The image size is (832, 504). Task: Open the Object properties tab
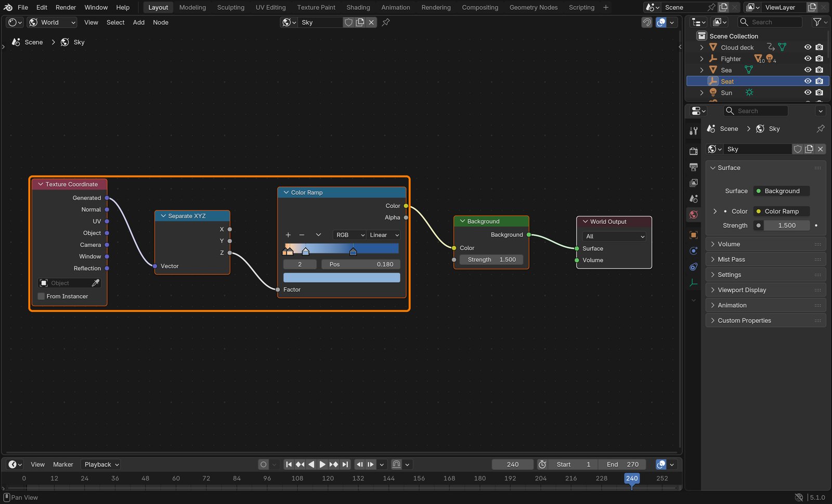693,235
